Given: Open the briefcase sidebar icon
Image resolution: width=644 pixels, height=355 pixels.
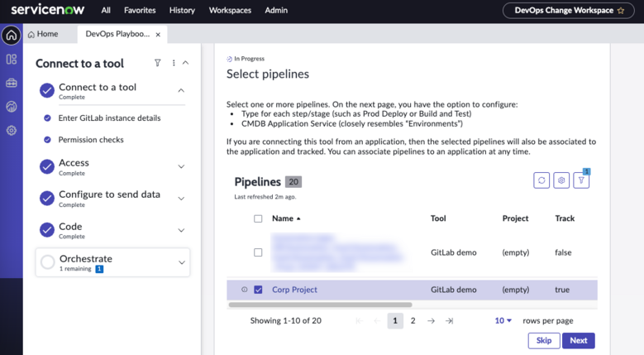Looking at the screenshot, I should pos(12,83).
